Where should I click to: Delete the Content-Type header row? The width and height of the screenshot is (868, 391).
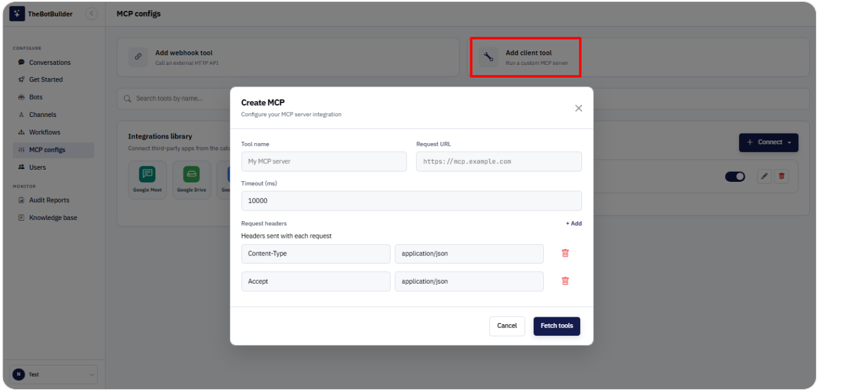click(565, 253)
